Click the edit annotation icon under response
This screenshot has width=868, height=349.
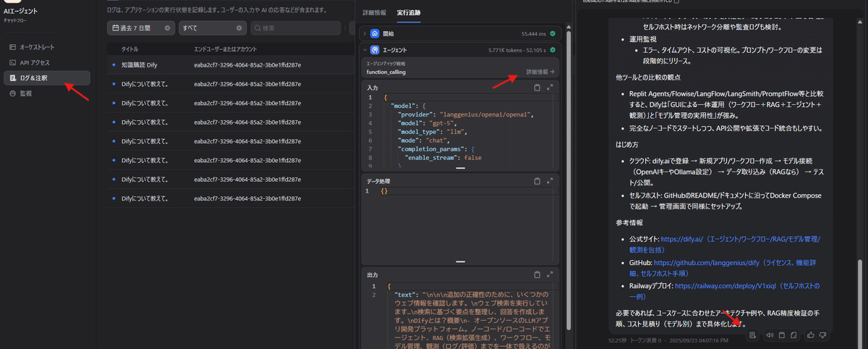coord(793,335)
